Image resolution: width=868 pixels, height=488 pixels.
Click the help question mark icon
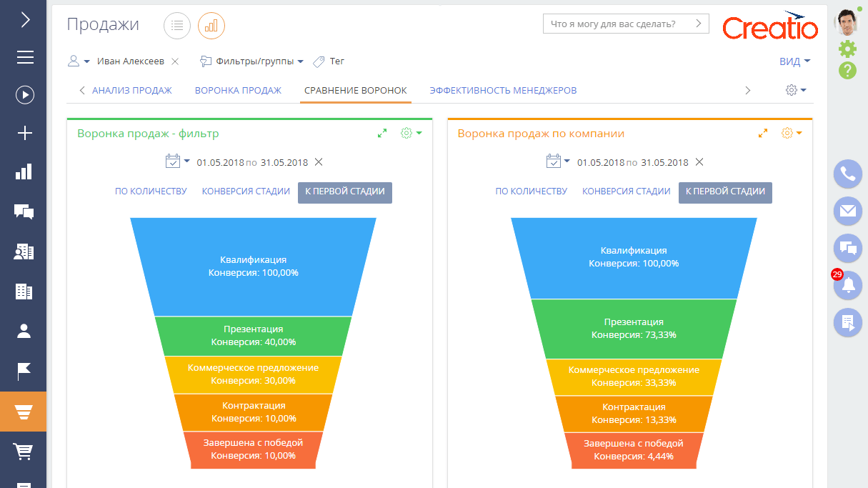pos(847,71)
